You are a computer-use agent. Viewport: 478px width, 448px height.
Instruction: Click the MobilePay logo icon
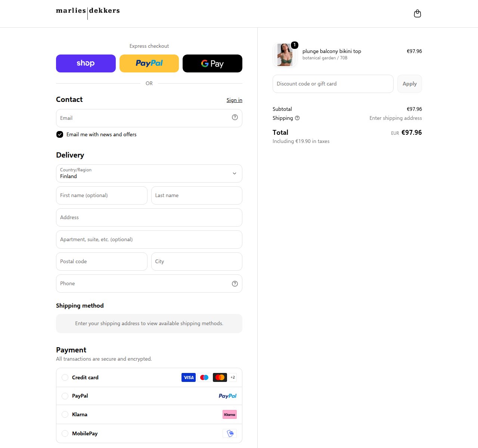coord(230,433)
